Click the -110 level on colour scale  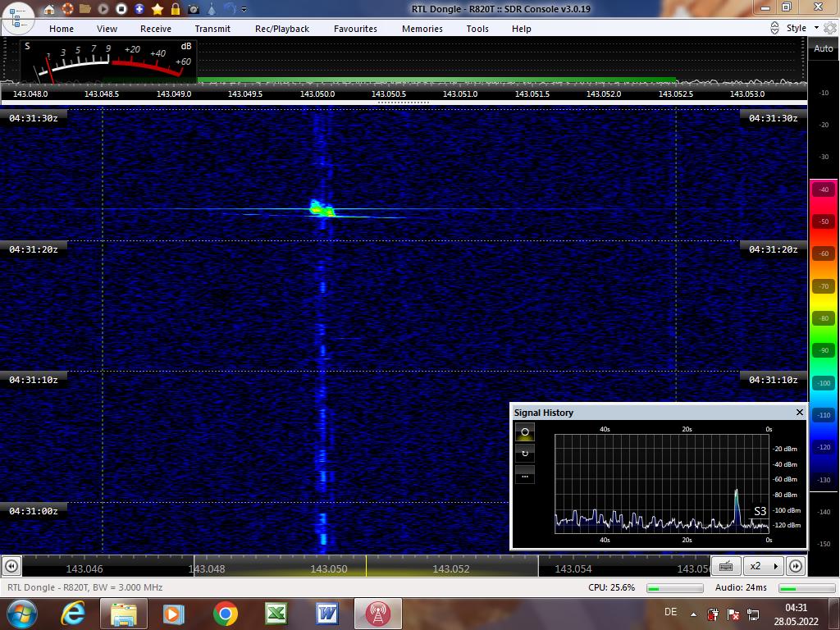[824, 414]
